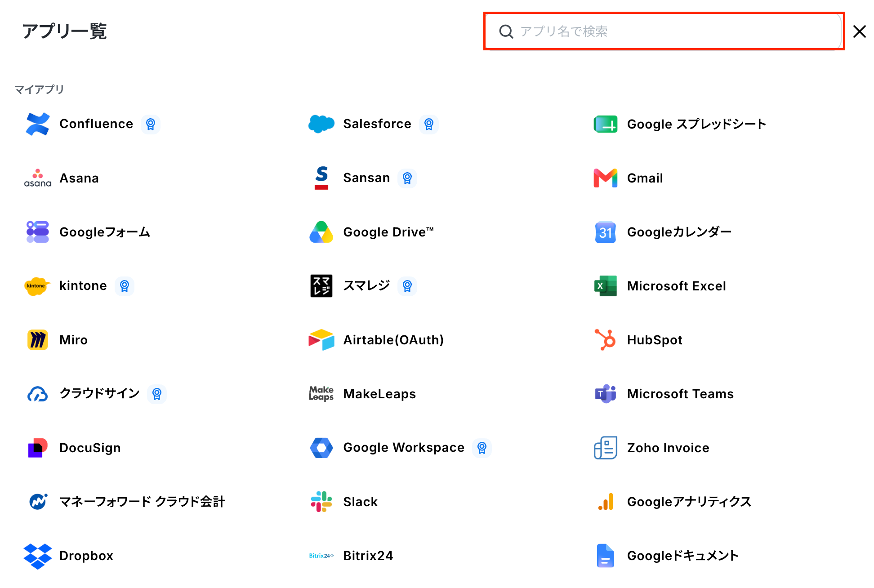Click the badge next to Google Workspace
This screenshot has height=588, width=874.
pyautogui.click(x=482, y=448)
